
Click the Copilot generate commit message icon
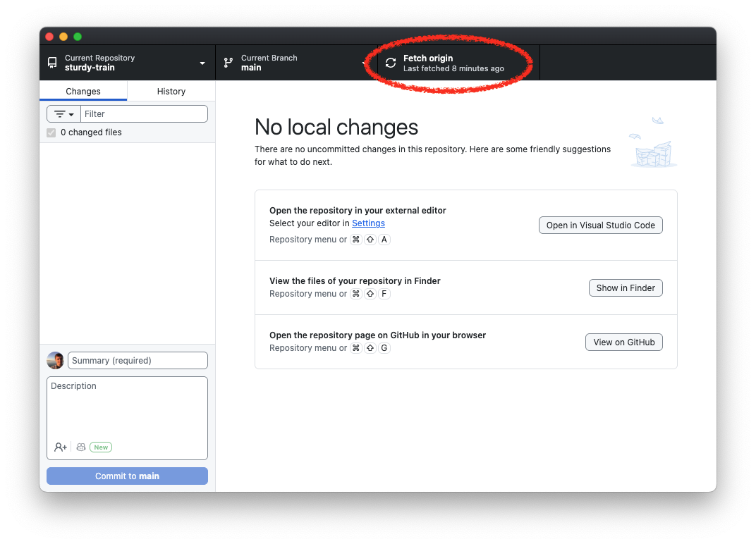[x=81, y=447]
